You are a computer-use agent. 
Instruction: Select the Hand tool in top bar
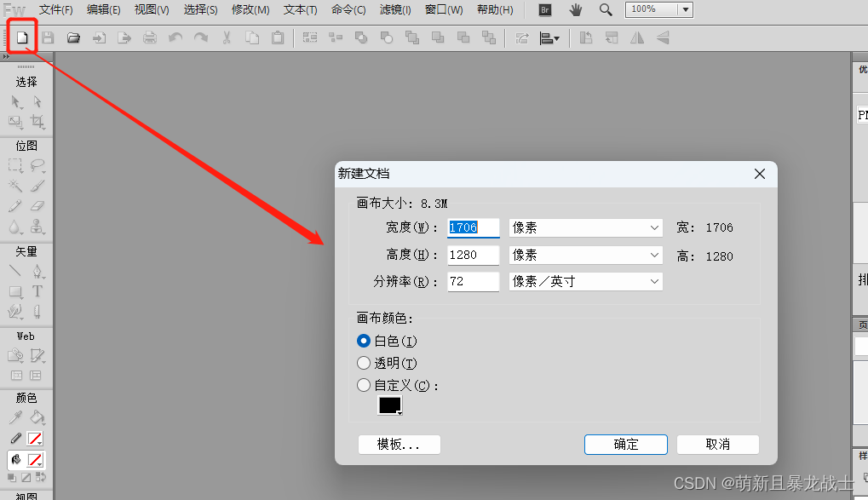(576, 10)
